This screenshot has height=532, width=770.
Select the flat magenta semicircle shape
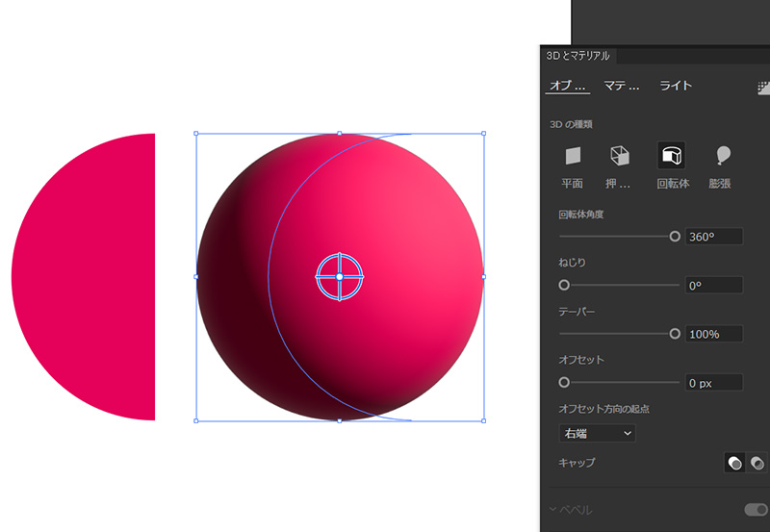(84, 277)
